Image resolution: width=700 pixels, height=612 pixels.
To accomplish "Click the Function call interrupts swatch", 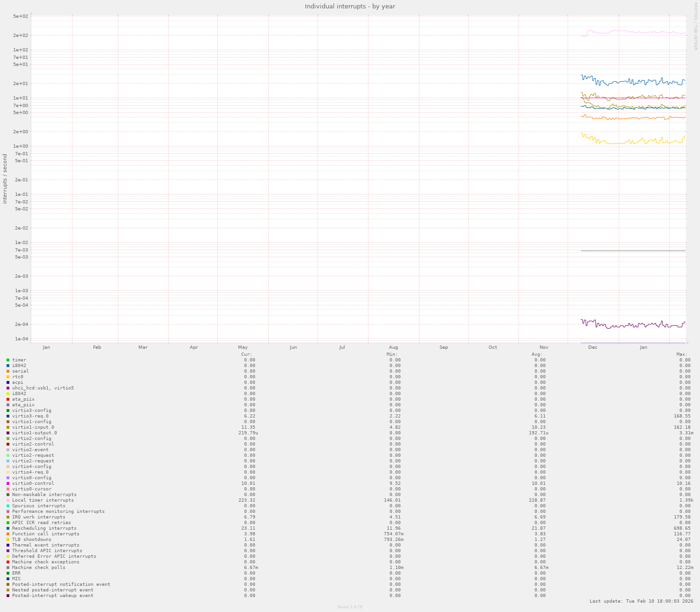I will pyautogui.click(x=8, y=534).
